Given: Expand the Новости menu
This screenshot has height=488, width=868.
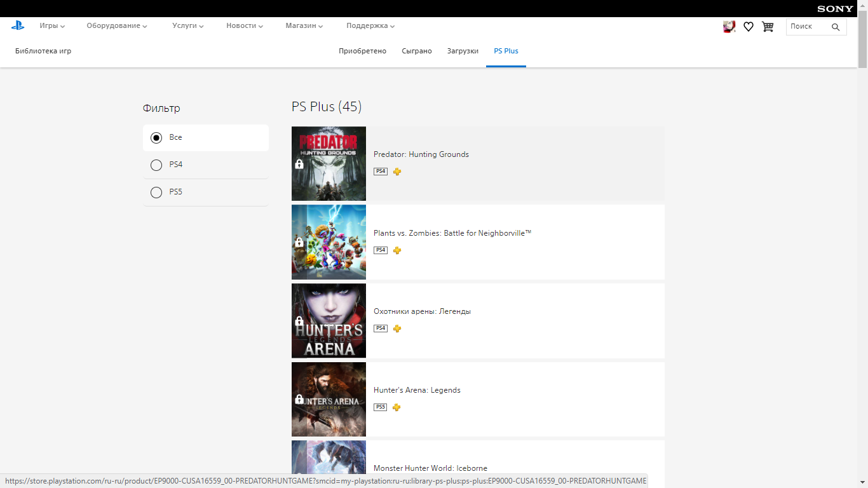Looking at the screenshot, I should tap(245, 26).
